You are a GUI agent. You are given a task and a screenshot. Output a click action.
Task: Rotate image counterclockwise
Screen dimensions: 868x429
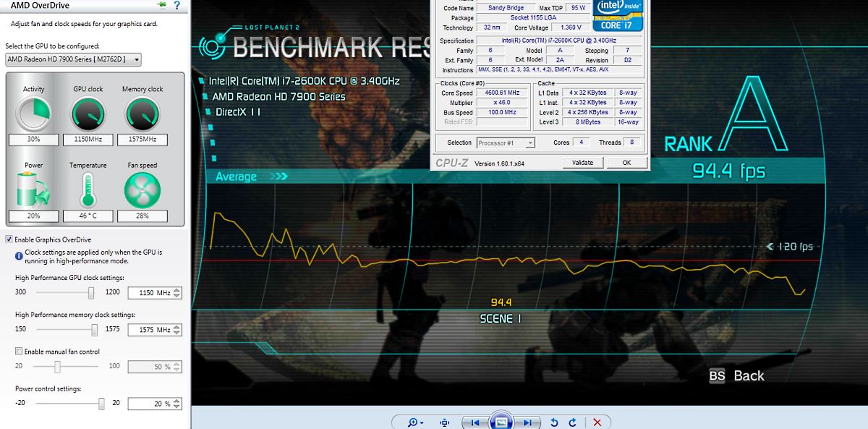click(x=554, y=422)
